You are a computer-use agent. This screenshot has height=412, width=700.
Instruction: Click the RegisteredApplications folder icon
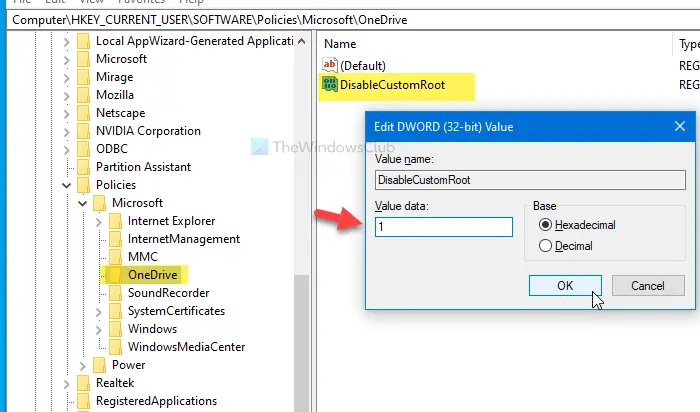83,401
